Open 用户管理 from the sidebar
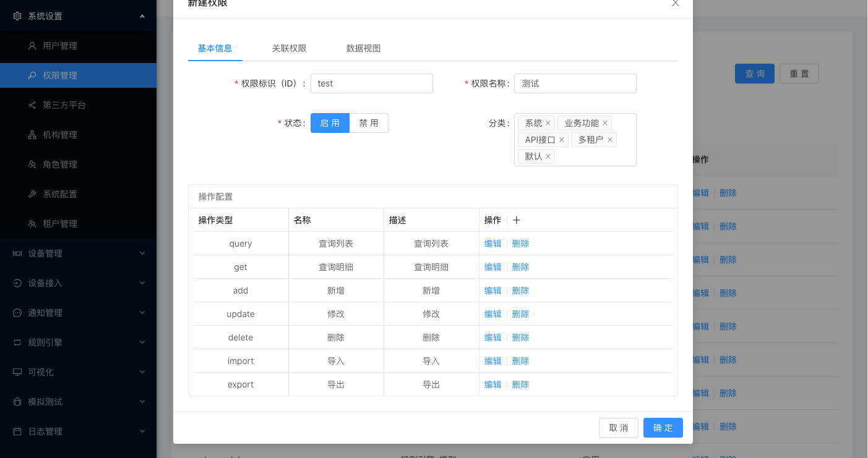The image size is (868, 458). pos(60,46)
